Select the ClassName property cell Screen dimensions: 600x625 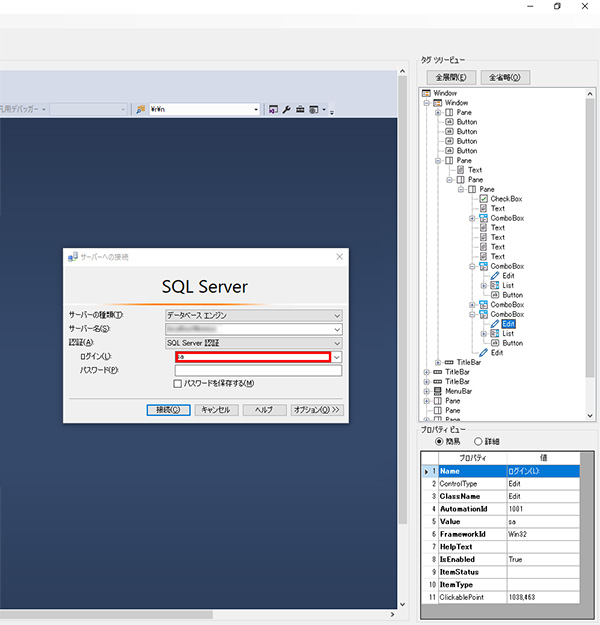click(472, 496)
